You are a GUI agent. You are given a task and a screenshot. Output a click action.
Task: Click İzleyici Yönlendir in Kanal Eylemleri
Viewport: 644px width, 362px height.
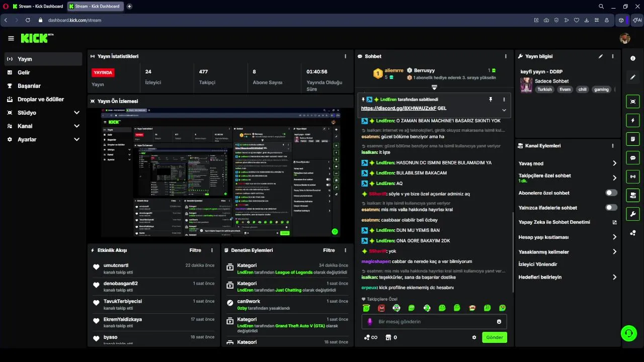(x=538, y=264)
